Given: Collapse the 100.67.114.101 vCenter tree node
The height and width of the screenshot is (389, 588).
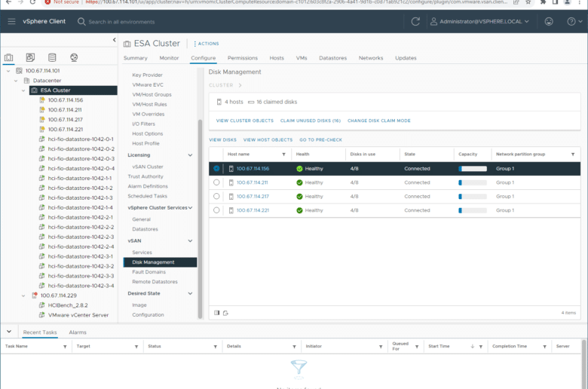Looking at the screenshot, I should (x=8, y=71).
